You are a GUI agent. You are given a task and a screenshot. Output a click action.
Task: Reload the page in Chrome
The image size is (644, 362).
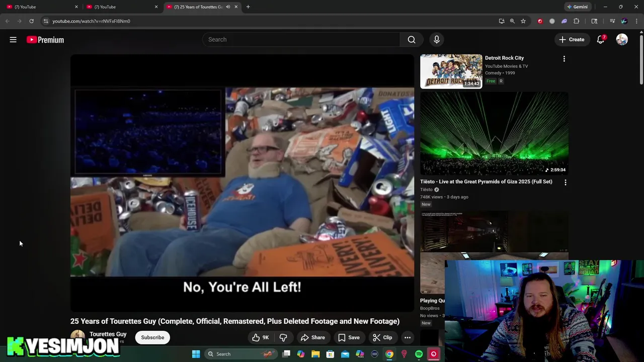31,21
